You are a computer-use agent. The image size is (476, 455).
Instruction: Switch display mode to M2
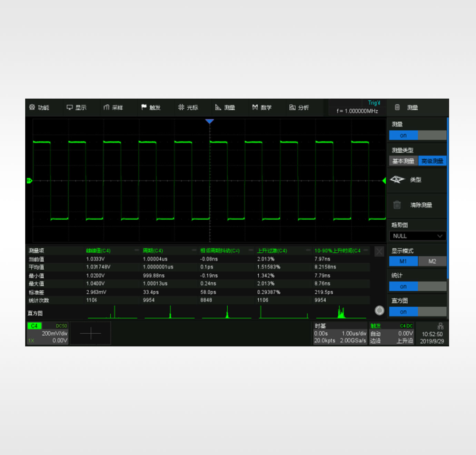tap(432, 261)
